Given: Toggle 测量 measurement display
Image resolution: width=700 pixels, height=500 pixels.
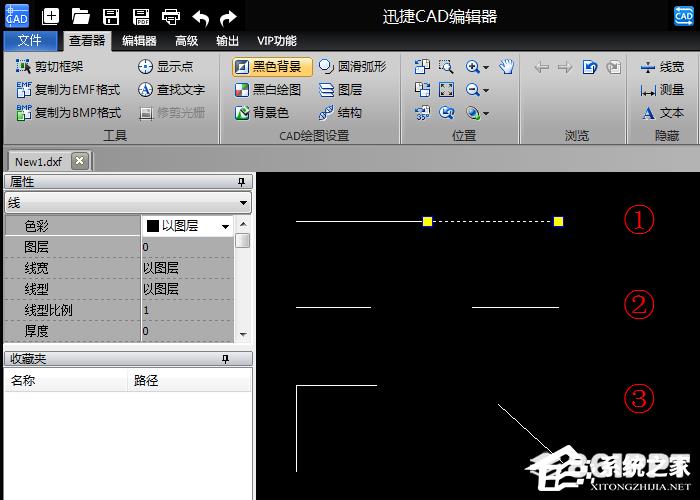Looking at the screenshot, I should [x=662, y=90].
